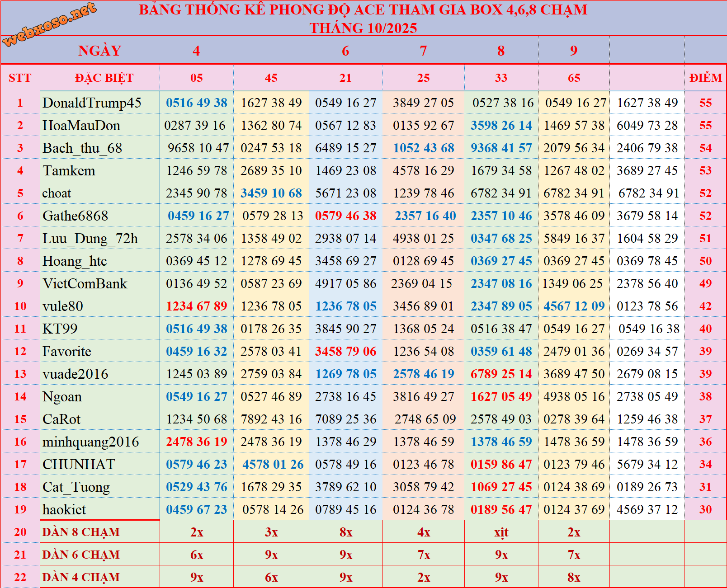Click the VietComBank name cell
727x588 pixels.
click(85, 284)
